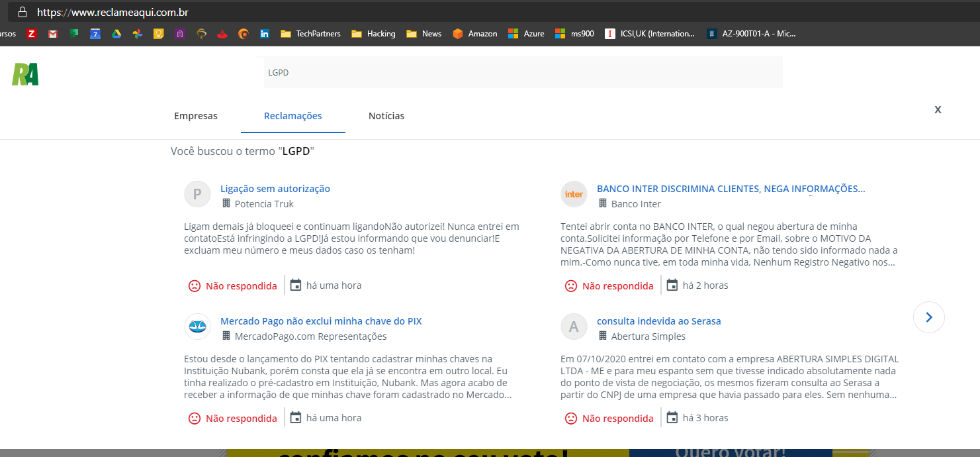Open the Google Keep lightbulb bookmark

pyautogui.click(x=158, y=34)
